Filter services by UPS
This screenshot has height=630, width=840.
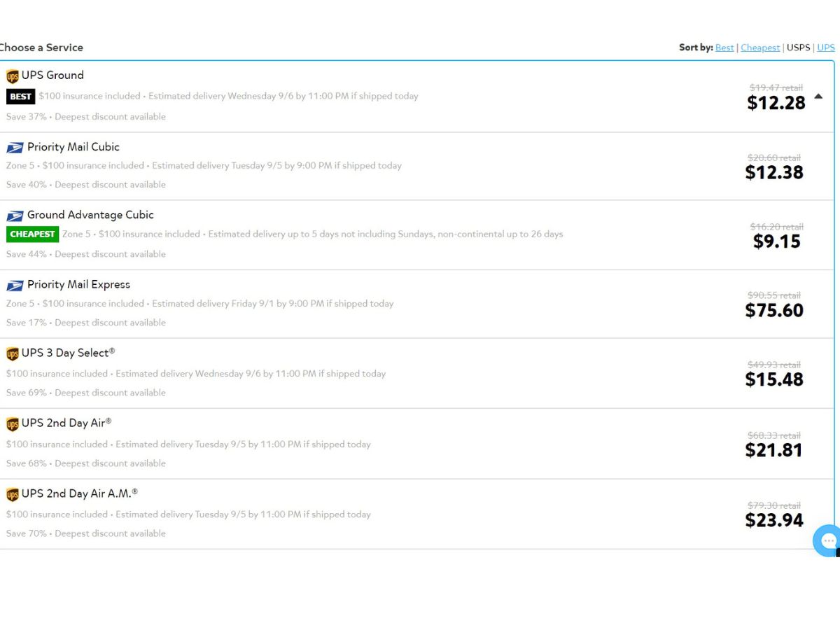(x=826, y=48)
